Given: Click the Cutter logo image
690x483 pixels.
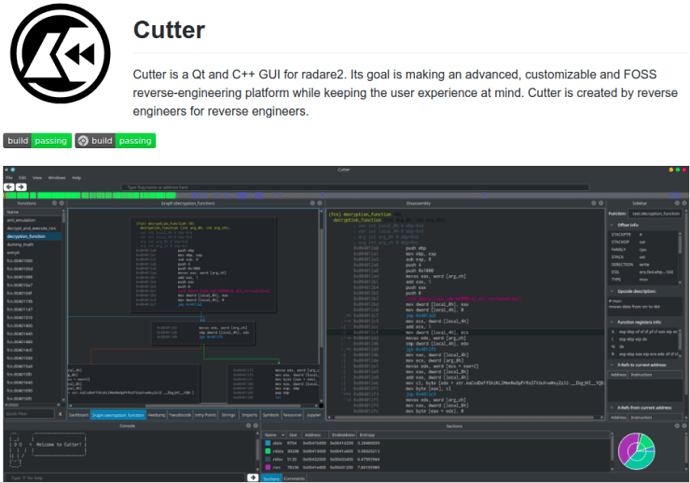Looking at the screenshot, I should 60,53.
